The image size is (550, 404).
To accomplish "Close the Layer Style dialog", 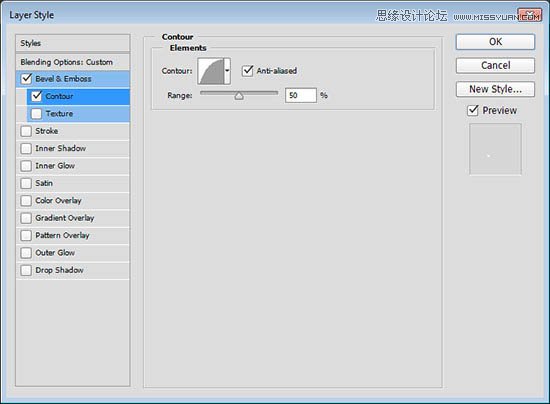I will pos(530,15).
